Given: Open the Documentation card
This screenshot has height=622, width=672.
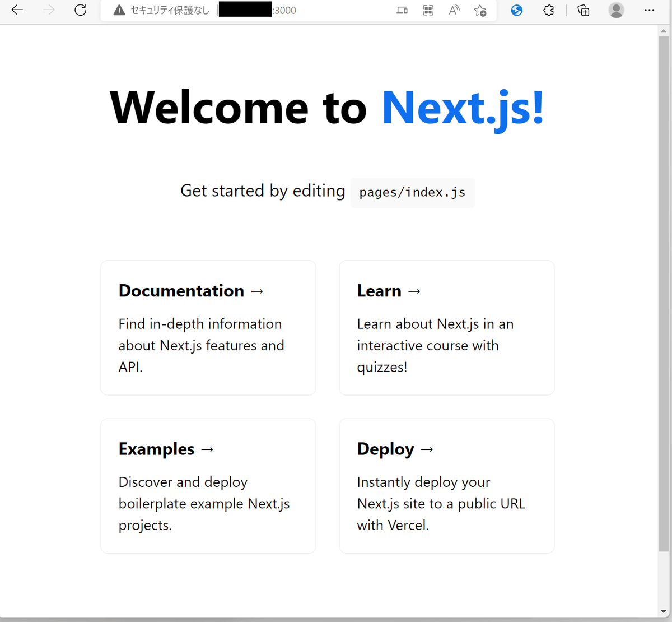Looking at the screenshot, I should pos(208,328).
